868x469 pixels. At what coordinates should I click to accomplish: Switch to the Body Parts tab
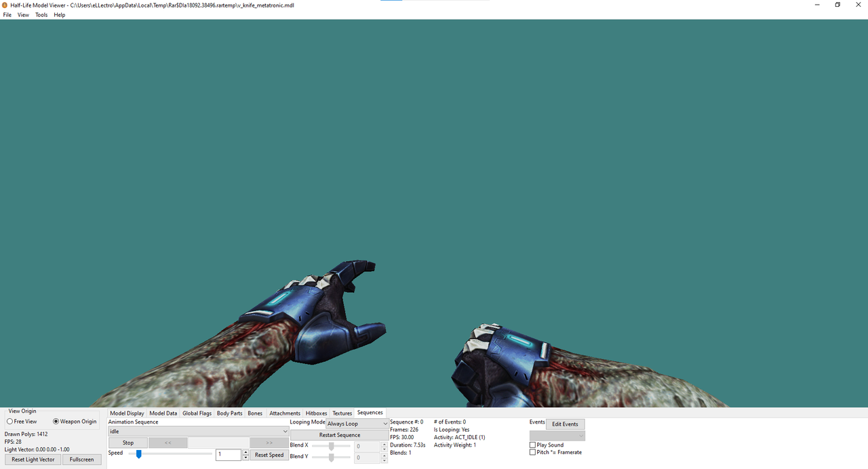230,413
